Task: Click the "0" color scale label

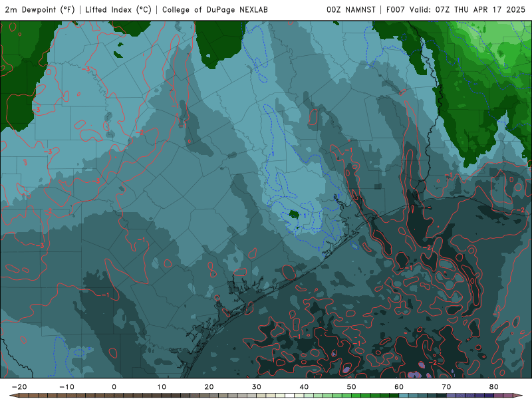Action: [114, 387]
